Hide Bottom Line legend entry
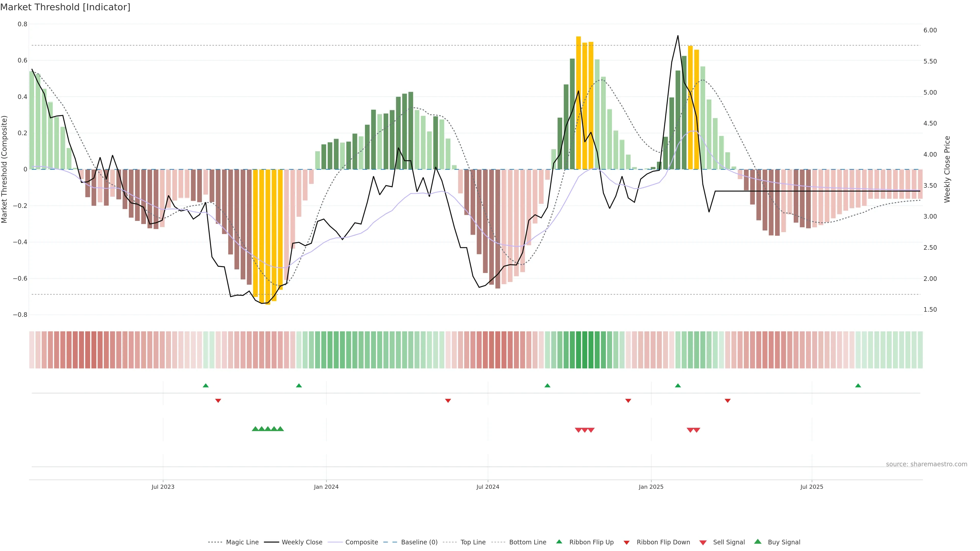This screenshot has height=551, width=980. 527,542
